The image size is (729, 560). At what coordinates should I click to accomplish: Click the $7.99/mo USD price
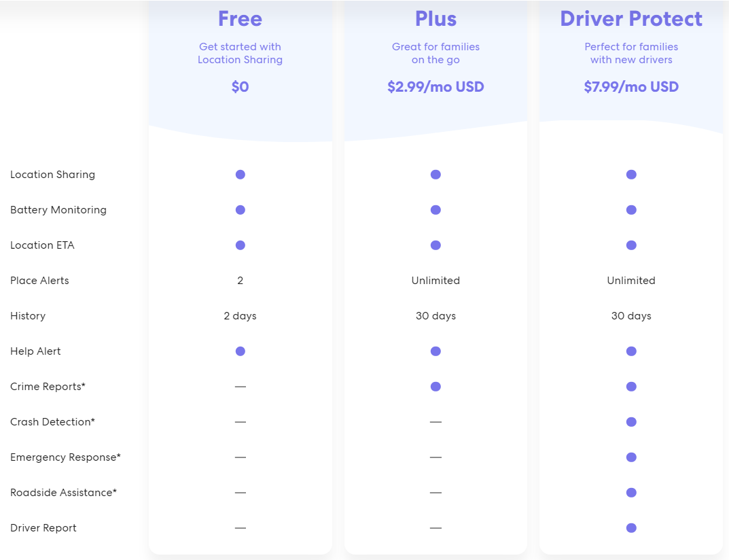(631, 87)
